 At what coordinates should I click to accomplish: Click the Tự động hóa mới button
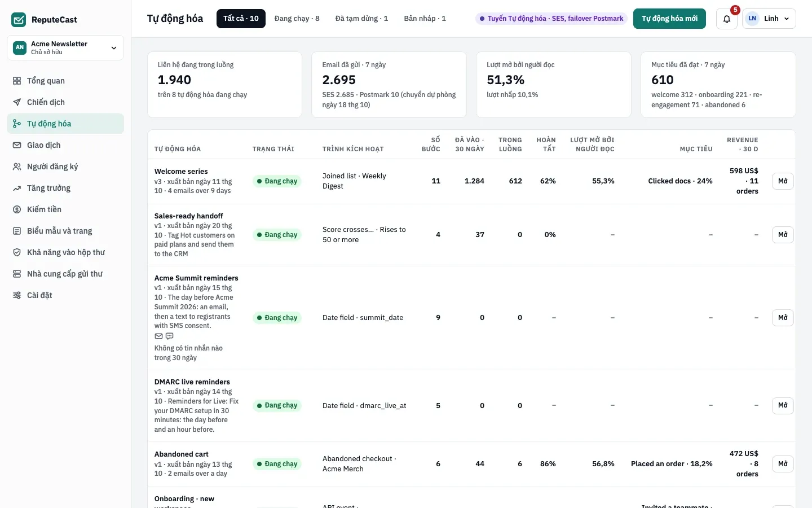click(669, 19)
